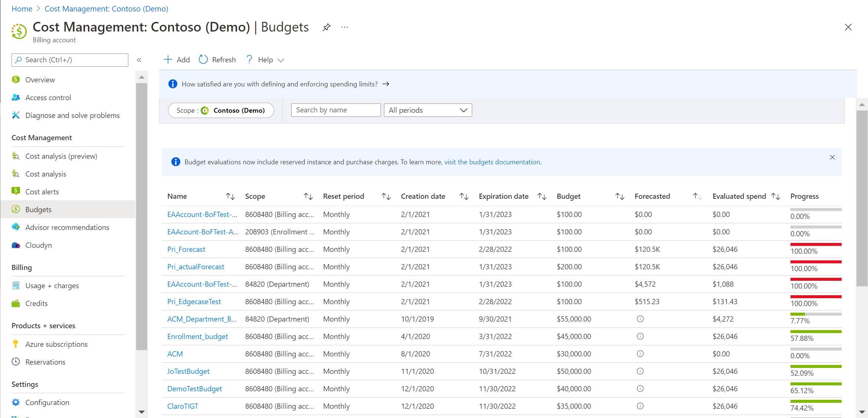Refresh the budgets list

[217, 60]
